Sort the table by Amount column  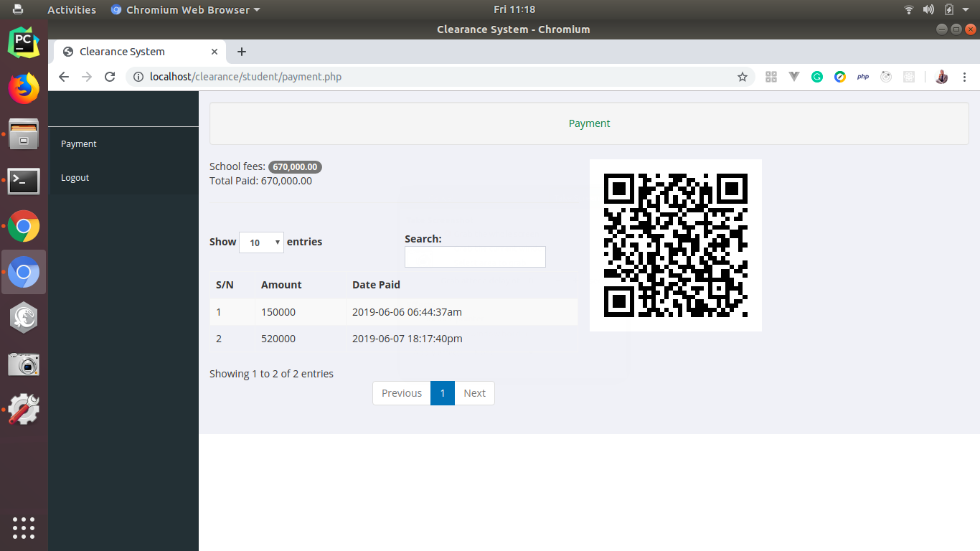tap(281, 285)
